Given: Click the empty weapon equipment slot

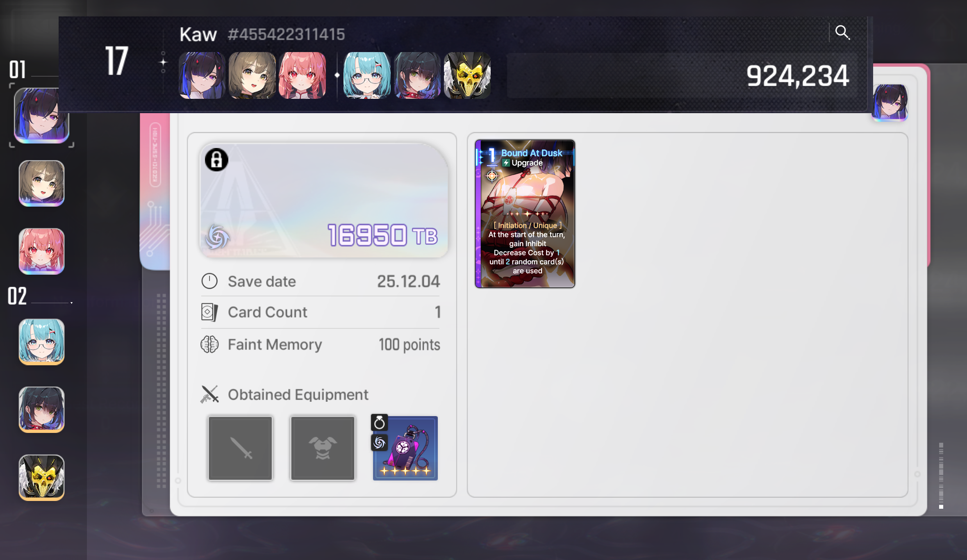Looking at the screenshot, I should 240,448.
